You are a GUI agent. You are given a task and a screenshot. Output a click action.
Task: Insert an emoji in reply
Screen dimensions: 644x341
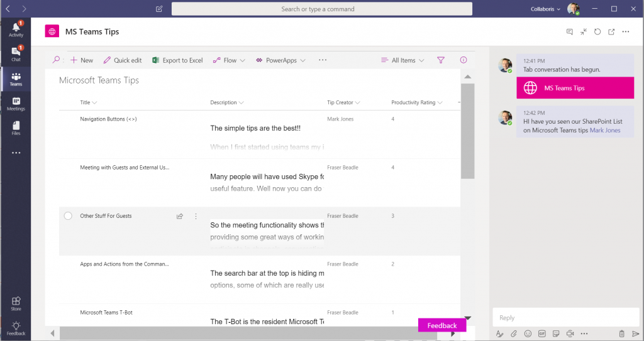(528, 333)
